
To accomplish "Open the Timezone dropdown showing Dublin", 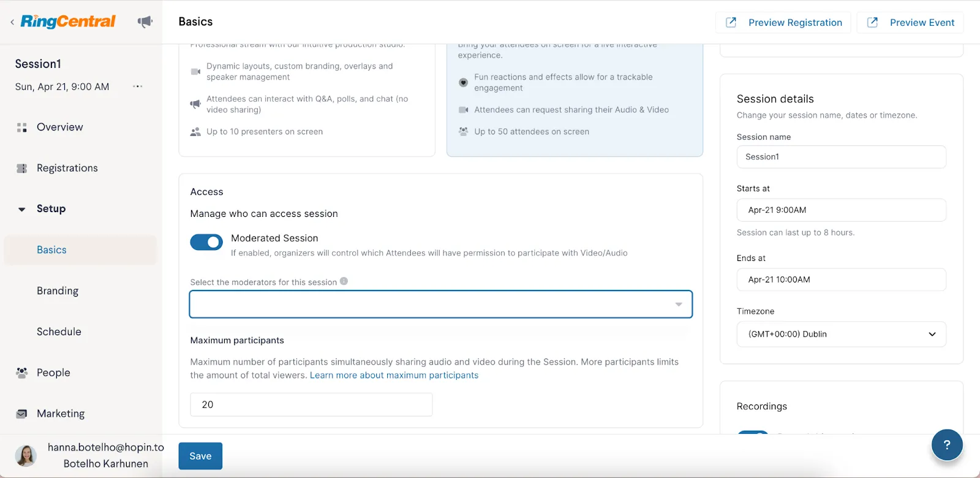I will pyautogui.click(x=841, y=335).
